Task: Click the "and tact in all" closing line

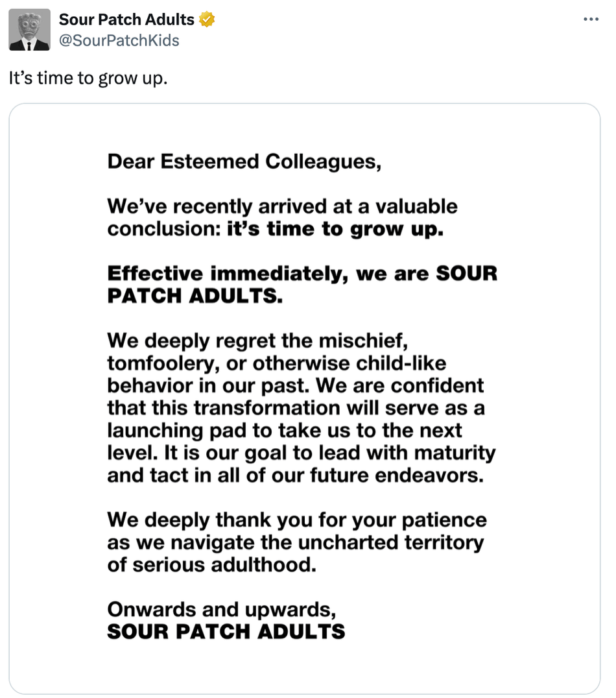Action: pos(296,475)
